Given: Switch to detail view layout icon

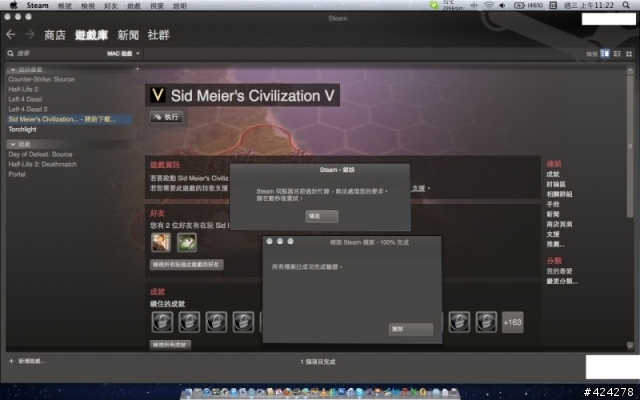Looking at the screenshot, I should click(x=605, y=53).
